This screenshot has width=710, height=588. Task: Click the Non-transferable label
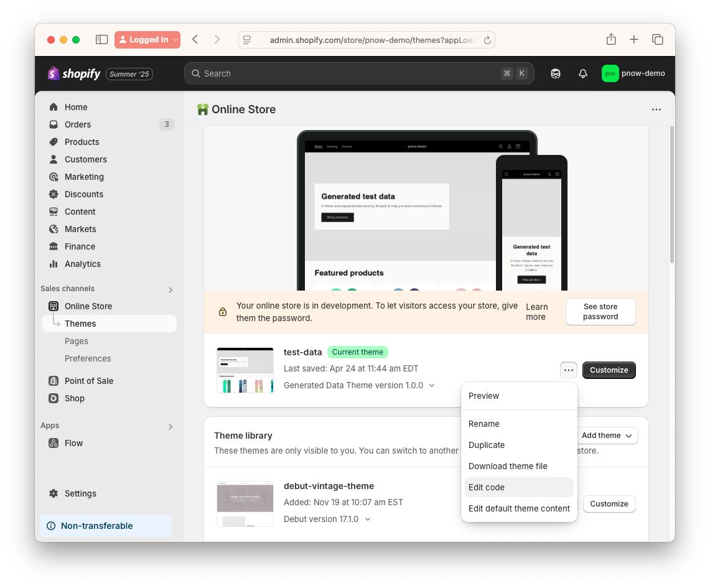[97, 526]
